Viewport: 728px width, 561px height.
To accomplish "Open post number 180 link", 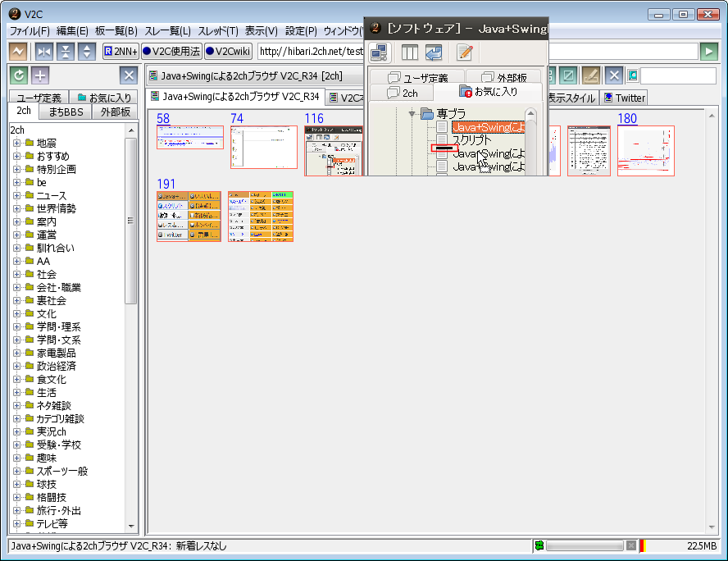I will tap(626, 119).
